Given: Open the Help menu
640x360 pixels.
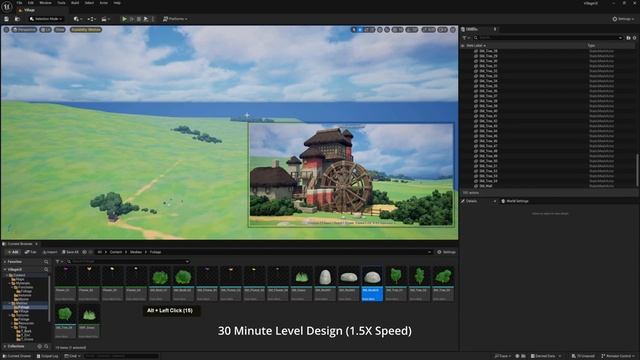Looking at the screenshot, I should (117, 3).
